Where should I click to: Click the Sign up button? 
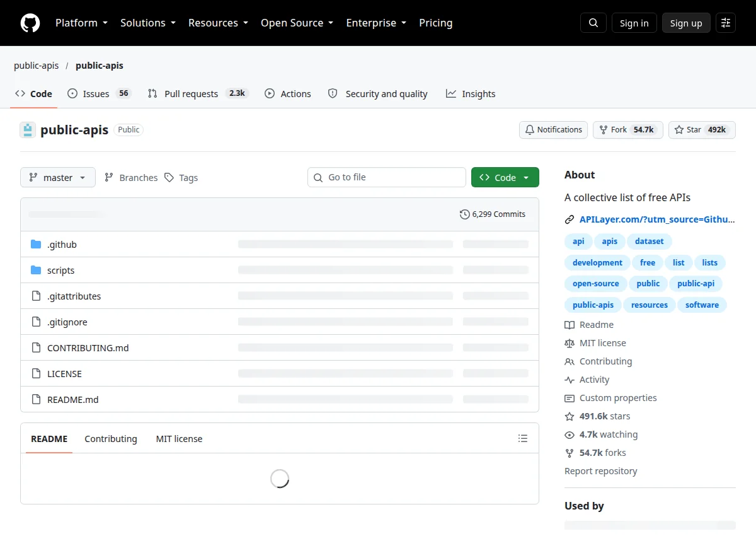click(x=686, y=23)
